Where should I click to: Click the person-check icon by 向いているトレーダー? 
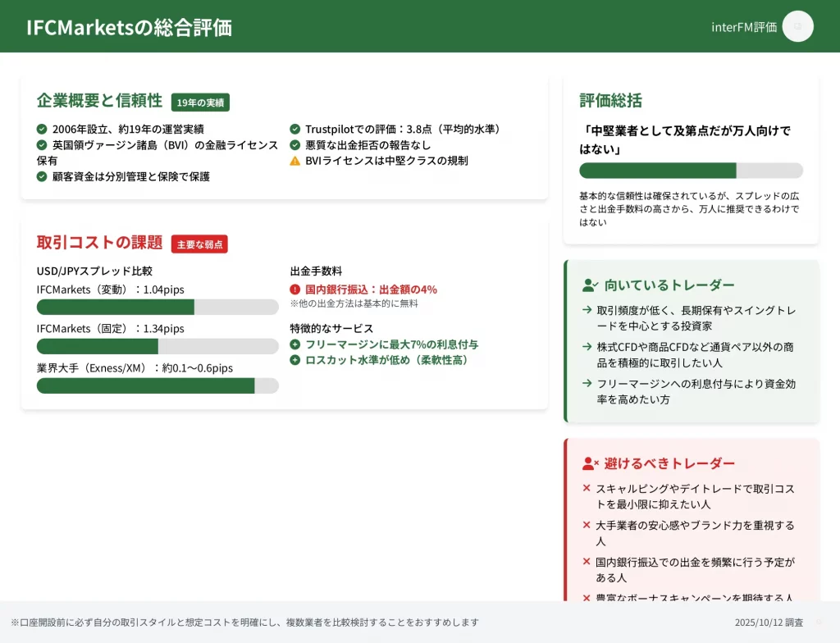pyautogui.click(x=591, y=285)
